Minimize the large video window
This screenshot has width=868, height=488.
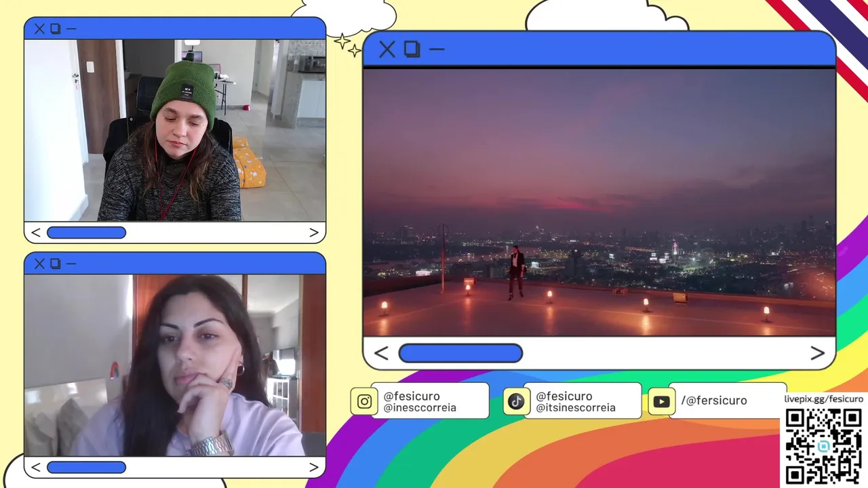point(437,49)
